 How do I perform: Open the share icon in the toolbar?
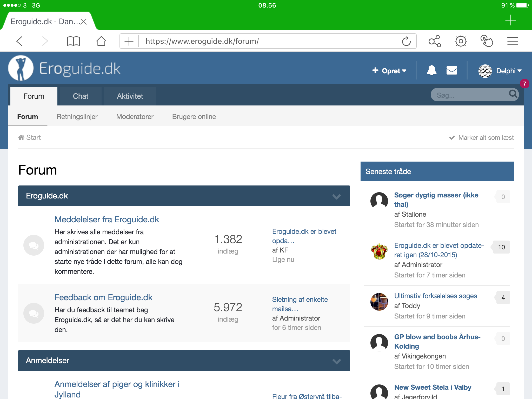[x=435, y=41]
